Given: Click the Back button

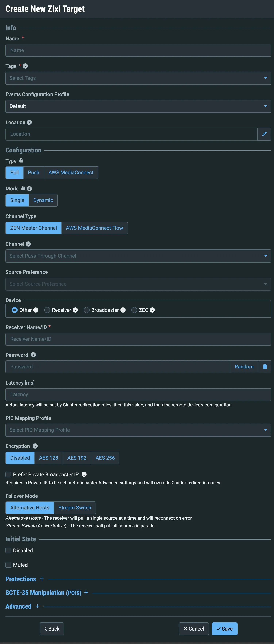Looking at the screenshot, I should [52, 629].
